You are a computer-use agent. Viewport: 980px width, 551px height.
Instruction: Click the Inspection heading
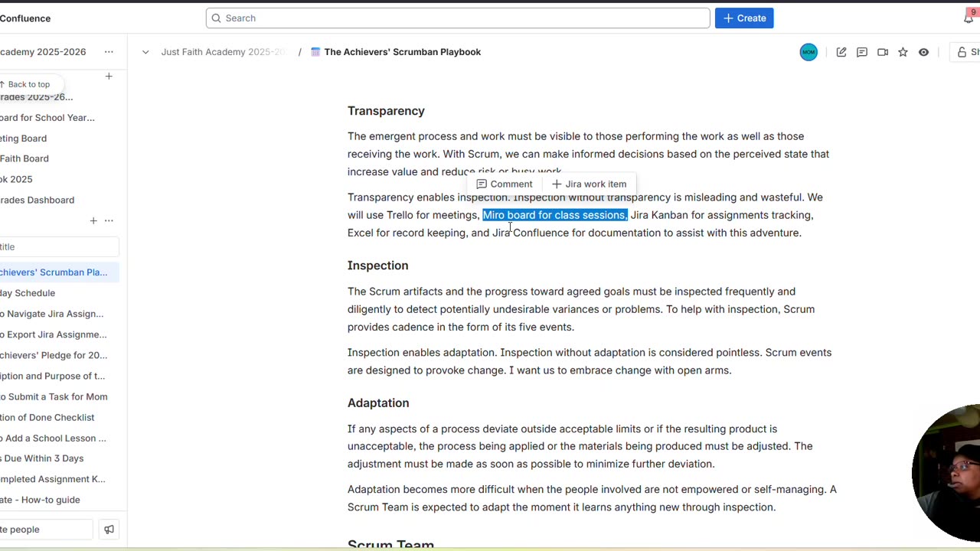coord(378,266)
